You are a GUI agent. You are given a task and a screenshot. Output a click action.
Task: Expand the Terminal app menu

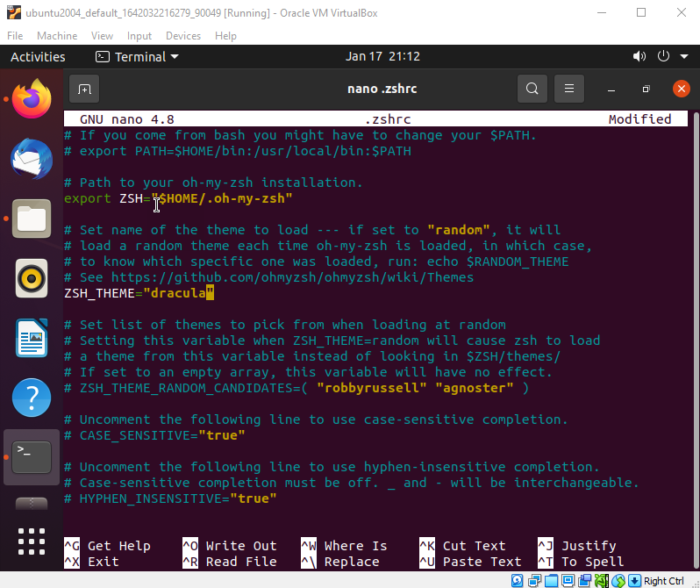pyautogui.click(x=137, y=56)
